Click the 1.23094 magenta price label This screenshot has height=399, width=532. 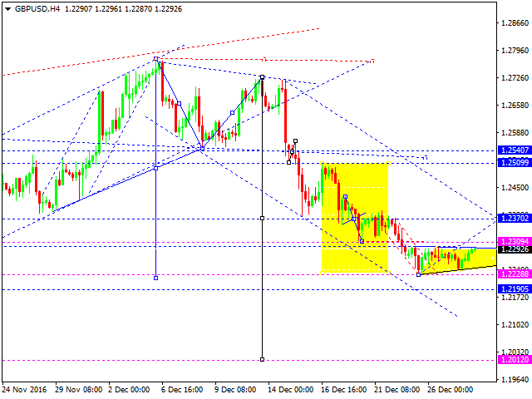coord(515,241)
